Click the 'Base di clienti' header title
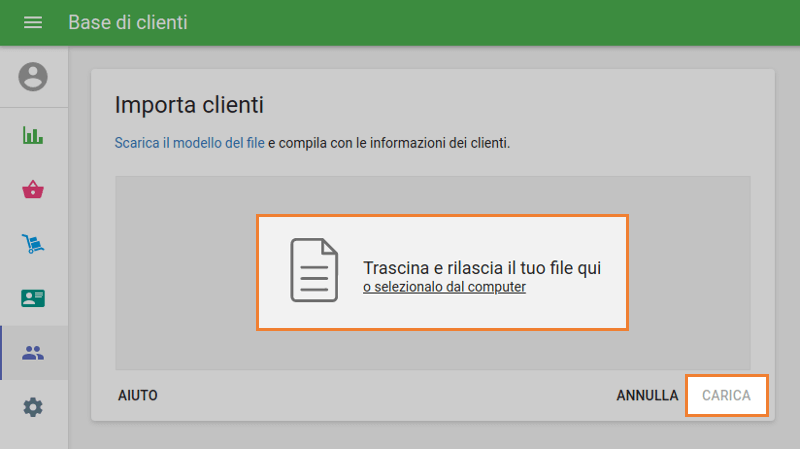The image size is (800, 449). [128, 22]
